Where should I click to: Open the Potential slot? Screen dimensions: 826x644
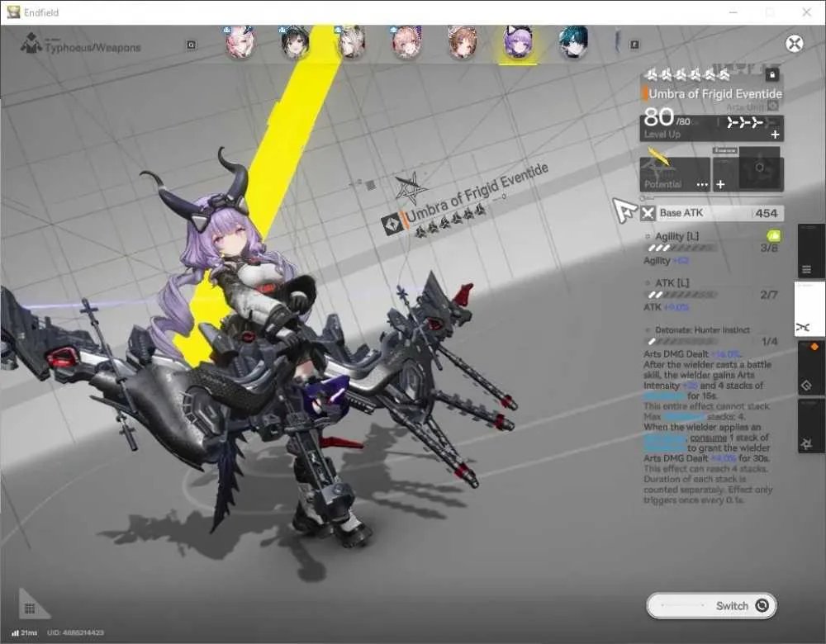coord(675,174)
